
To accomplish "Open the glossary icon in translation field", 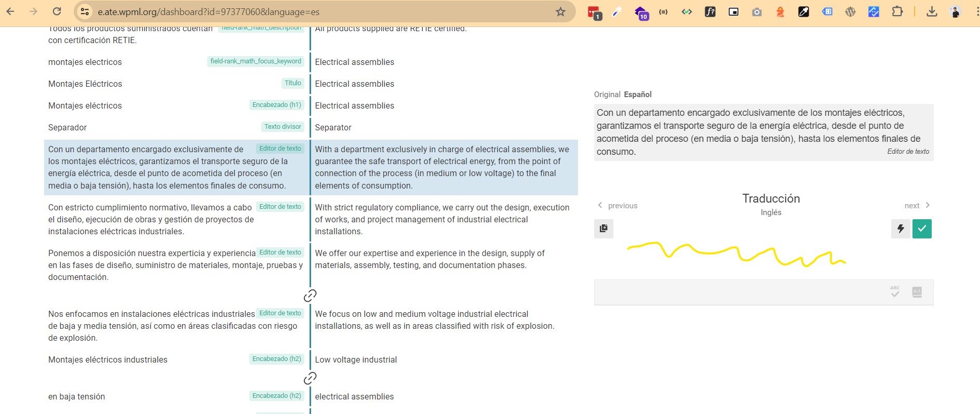I will coord(917,292).
